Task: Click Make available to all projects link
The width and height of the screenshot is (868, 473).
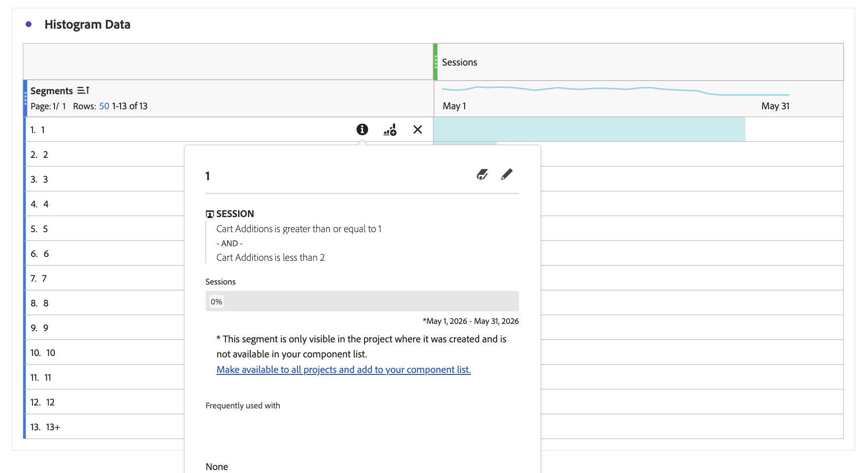Action: click(x=344, y=370)
